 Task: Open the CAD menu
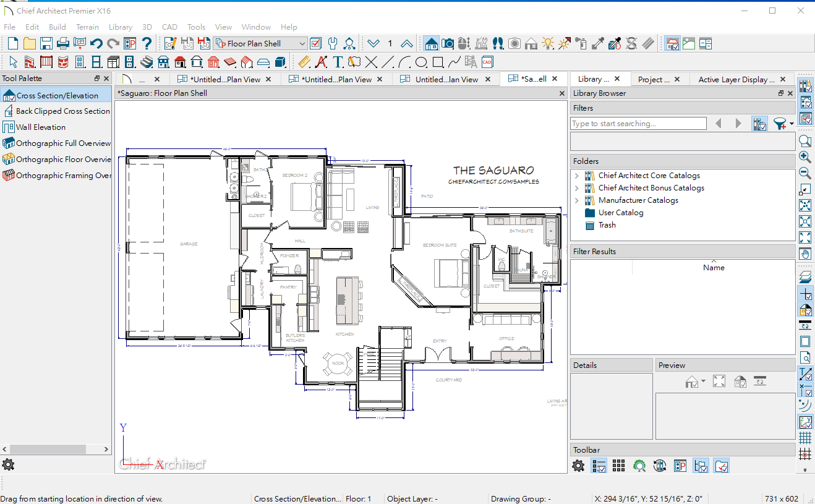169,27
